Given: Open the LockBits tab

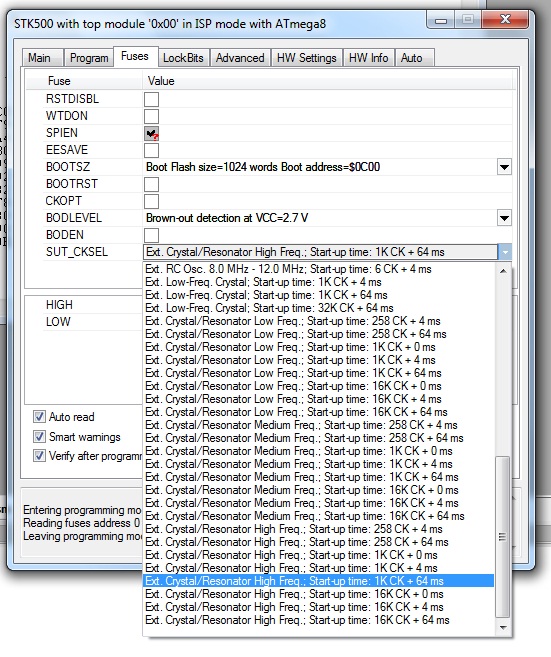Looking at the screenshot, I should click(184, 58).
